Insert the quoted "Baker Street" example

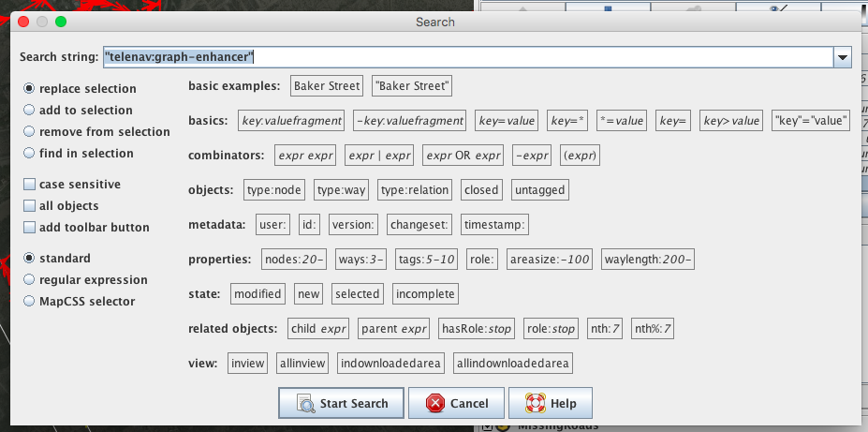(x=412, y=86)
